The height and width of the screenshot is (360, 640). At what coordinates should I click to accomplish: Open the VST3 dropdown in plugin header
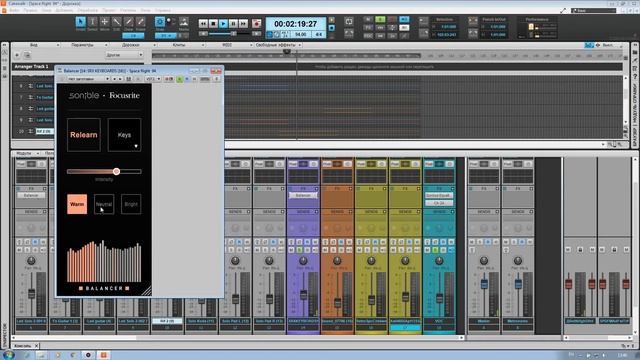153,79
